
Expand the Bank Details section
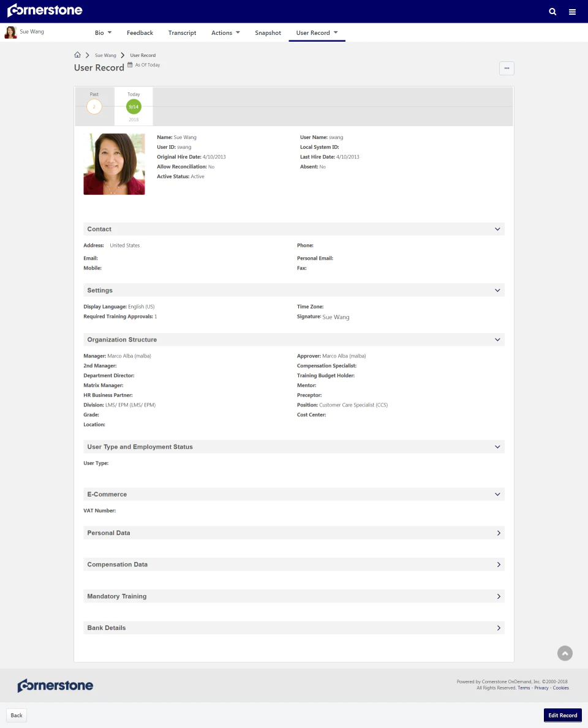point(294,628)
